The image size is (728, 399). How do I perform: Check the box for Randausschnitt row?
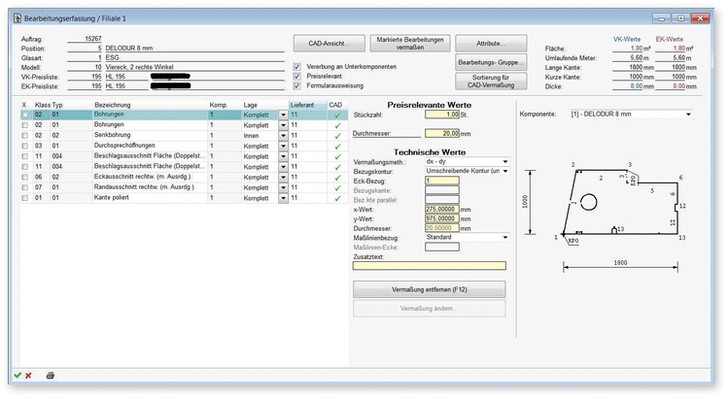click(25, 188)
